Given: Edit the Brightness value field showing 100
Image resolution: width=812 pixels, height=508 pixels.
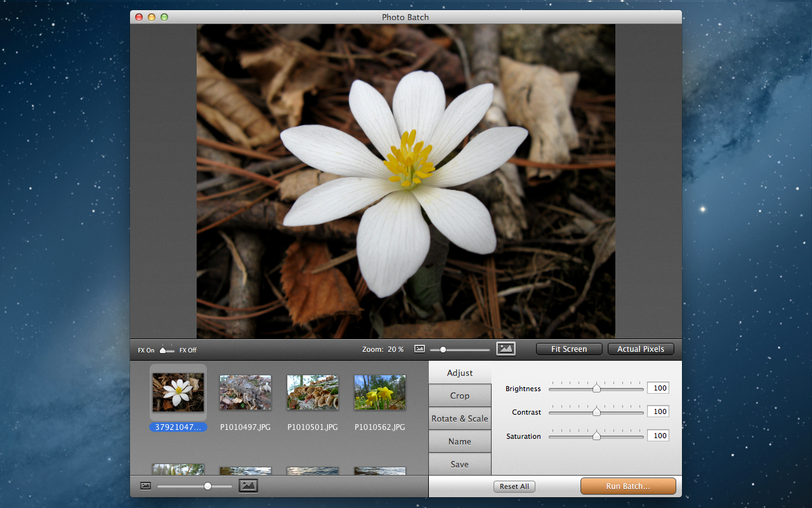Looking at the screenshot, I should 658,387.
